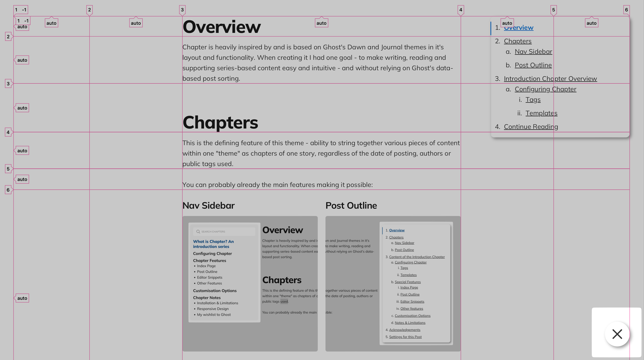The width and height of the screenshot is (644, 360).
Task: Expand Configuring Chapter in the outline
Action: click(546, 89)
